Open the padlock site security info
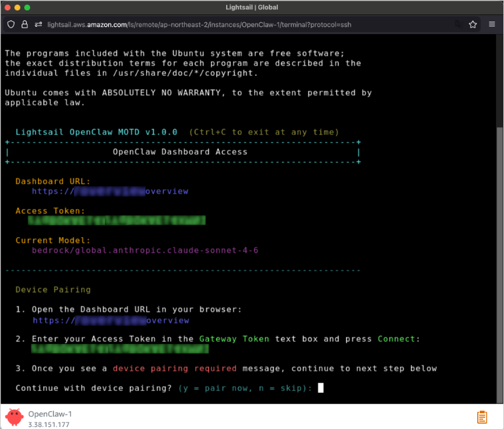Viewport: 504px width, 429px height. point(24,24)
